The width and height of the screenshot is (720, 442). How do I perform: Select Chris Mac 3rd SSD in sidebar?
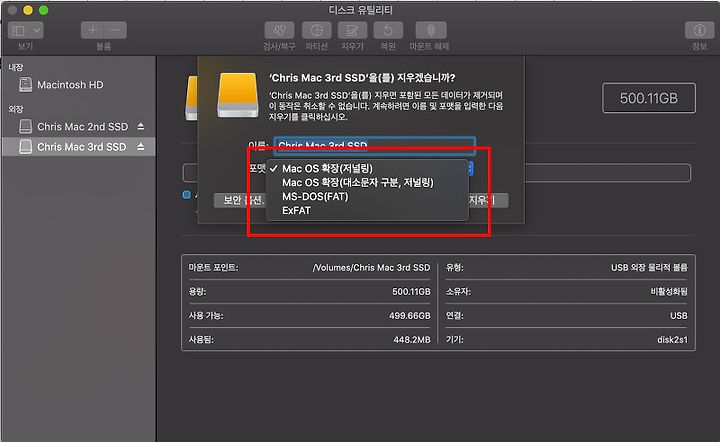pos(78,147)
